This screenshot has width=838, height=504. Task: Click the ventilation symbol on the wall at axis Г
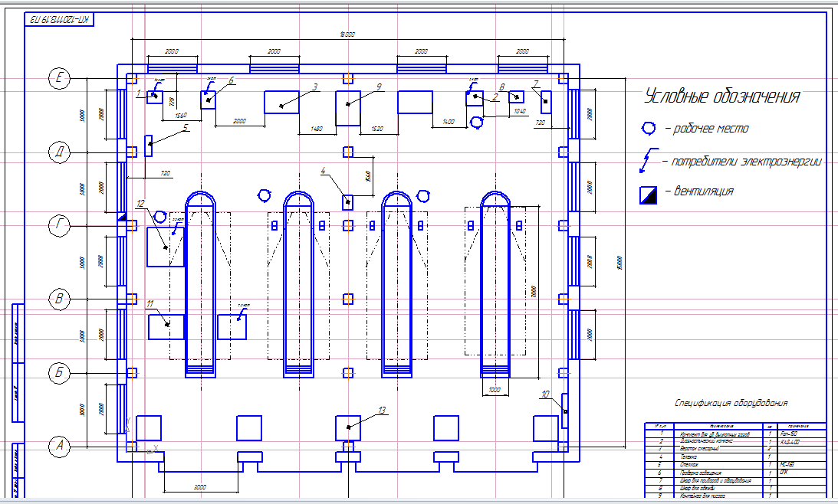121,217
